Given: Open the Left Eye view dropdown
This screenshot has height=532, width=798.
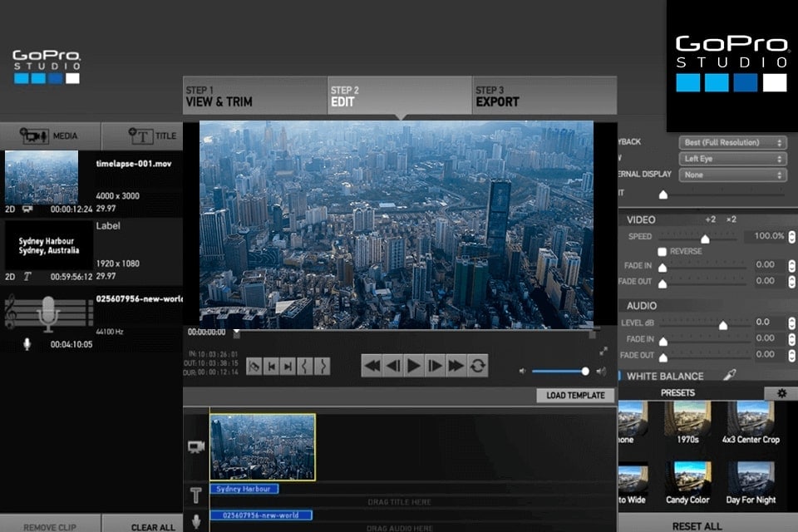Looking at the screenshot, I should click(x=733, y=159).
